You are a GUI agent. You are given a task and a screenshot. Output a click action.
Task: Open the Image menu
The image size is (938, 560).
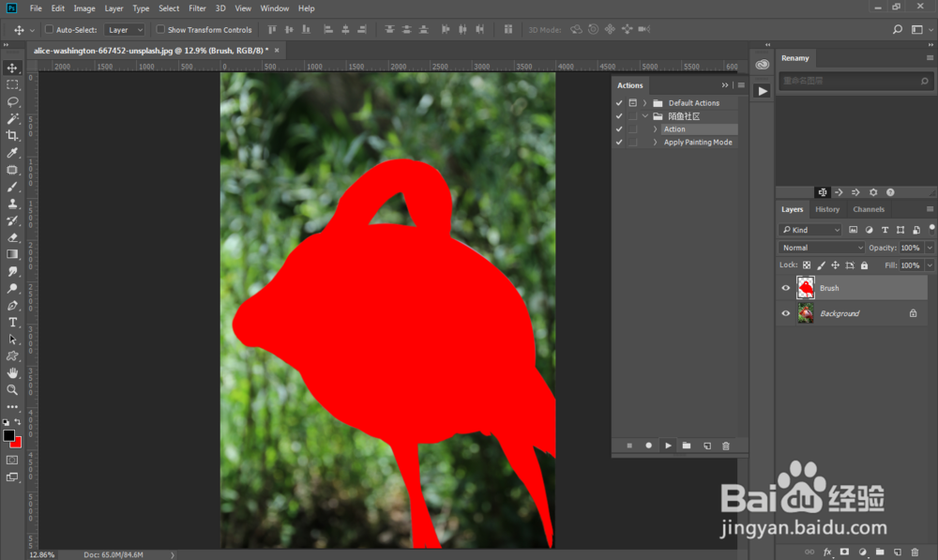84,8
